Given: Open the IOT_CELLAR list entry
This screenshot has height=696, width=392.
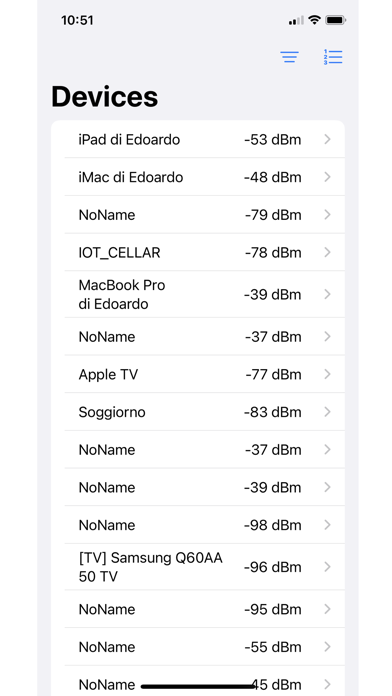Looking at the screenshot, I should coord(198,252).
